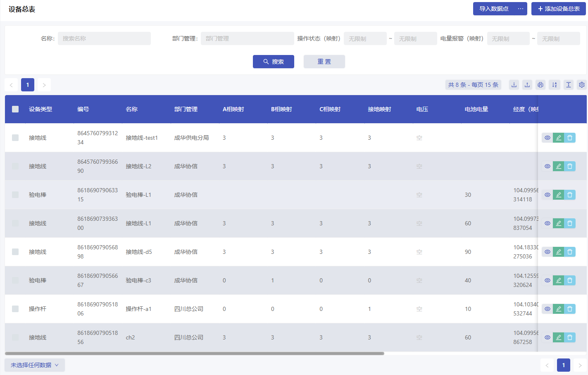Screen dimensions: 588x375
Task: Sort by 名称 column header
Action: (x=131, y=109)
